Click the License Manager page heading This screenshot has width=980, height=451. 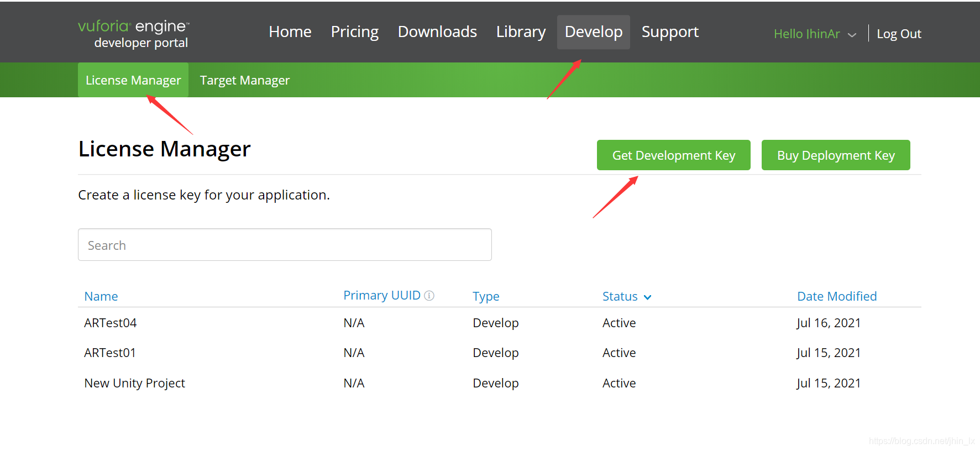[164, 149]
